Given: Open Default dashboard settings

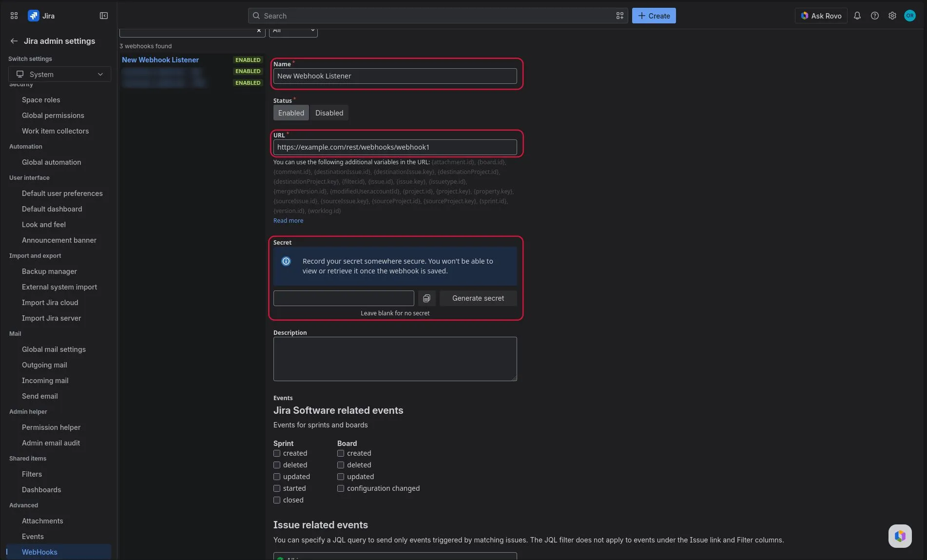Looking at the screenshot, I should pos(52,209).
